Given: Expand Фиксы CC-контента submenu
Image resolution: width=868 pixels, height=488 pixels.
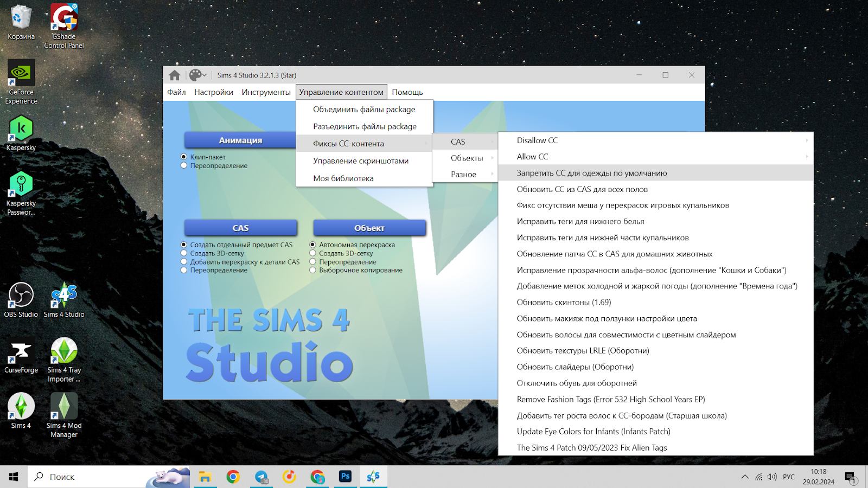Looking at the screenshot, I should 365,144.
